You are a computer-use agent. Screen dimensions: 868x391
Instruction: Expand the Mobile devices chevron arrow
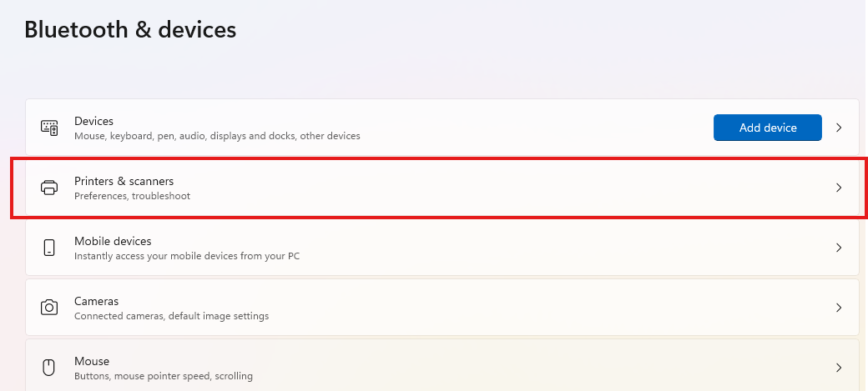click(839, 248)
